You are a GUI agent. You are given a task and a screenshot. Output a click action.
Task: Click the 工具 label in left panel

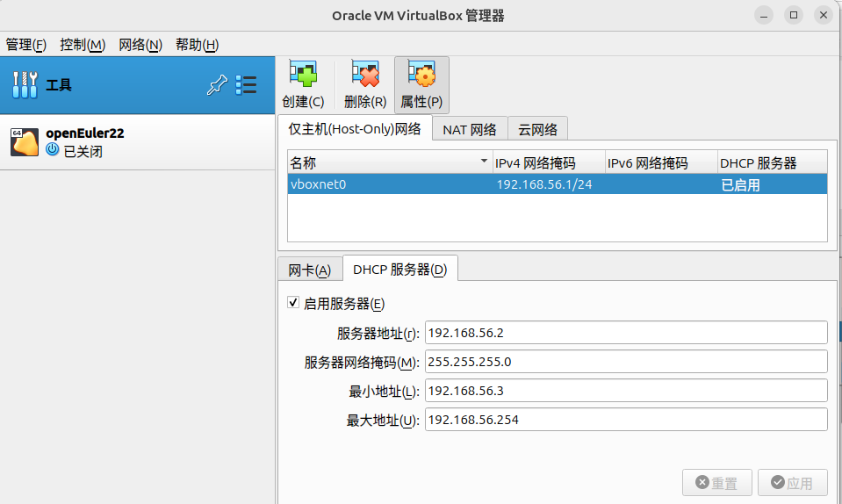[59, 85]
